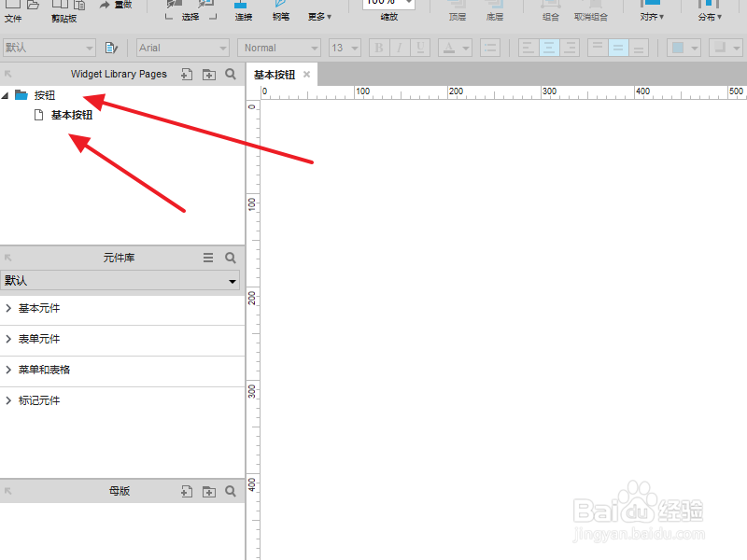747x560 pixels.
Task: Open the 元件库 options menu icon
Action: 208,258
